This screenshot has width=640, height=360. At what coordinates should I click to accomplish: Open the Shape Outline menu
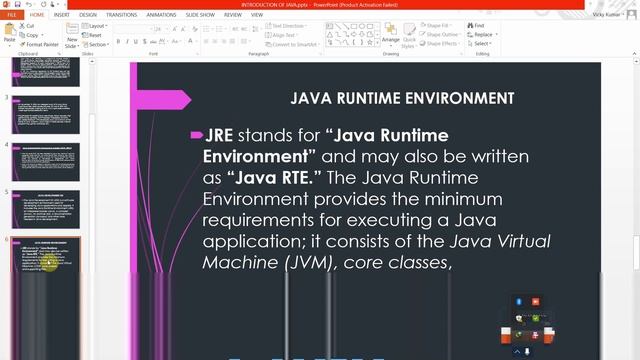(440, 35)
